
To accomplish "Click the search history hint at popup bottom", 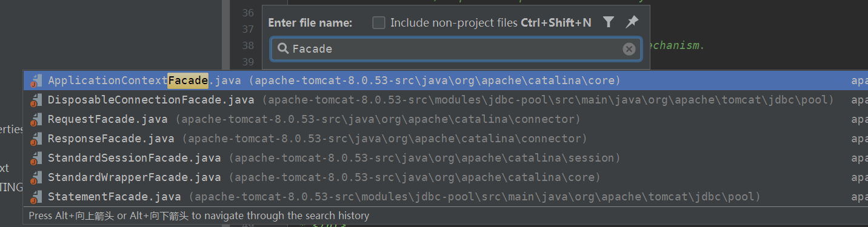I will [199, 215].
